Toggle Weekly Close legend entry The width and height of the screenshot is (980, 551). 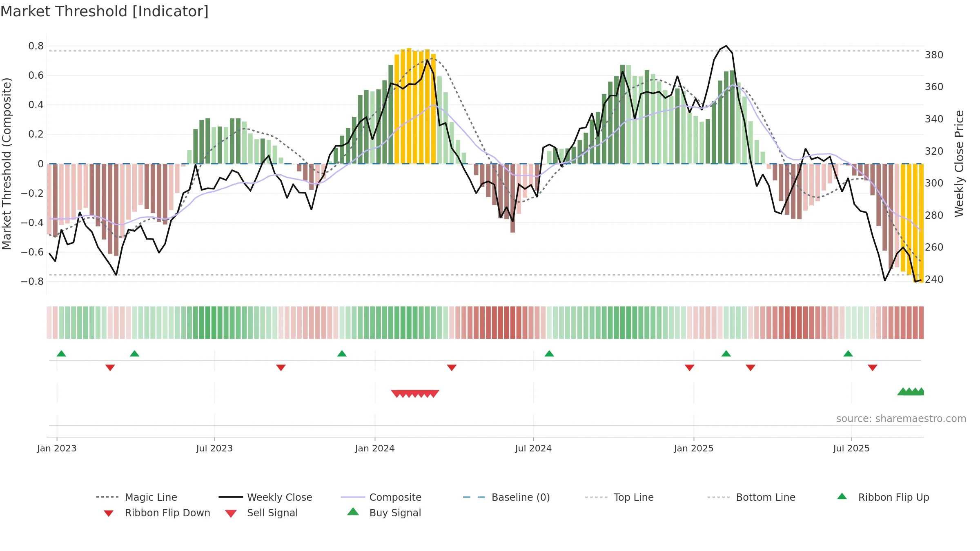(265, 497)
